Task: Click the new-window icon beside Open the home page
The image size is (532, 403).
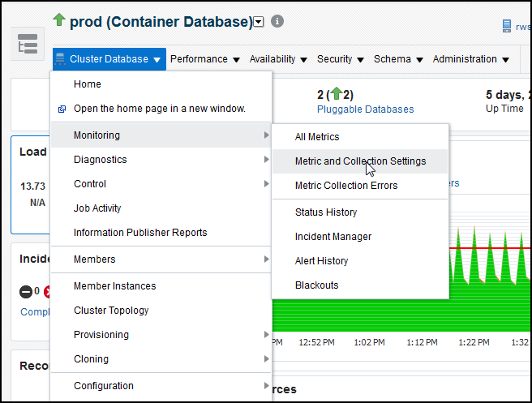Action: [x=62, y=109]
